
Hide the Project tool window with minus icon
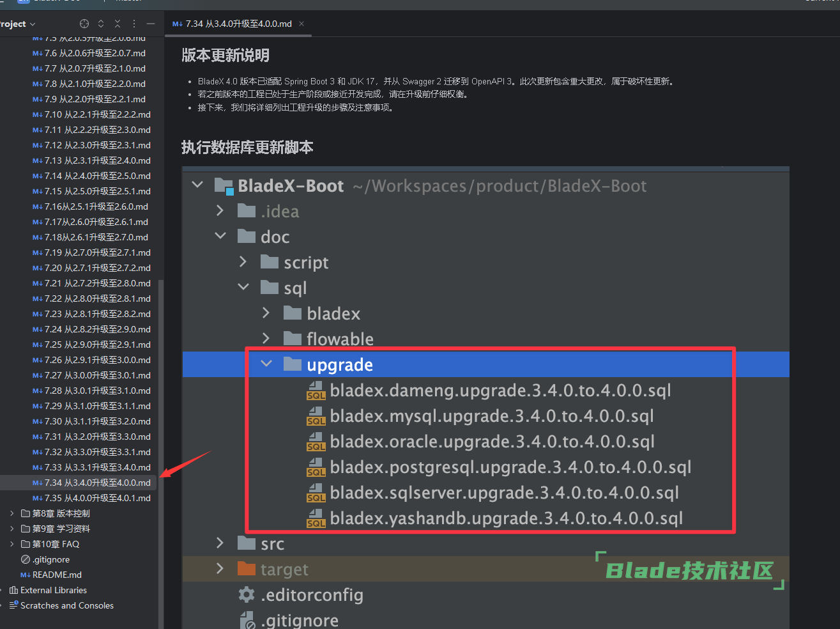click(x=151, y=24)
